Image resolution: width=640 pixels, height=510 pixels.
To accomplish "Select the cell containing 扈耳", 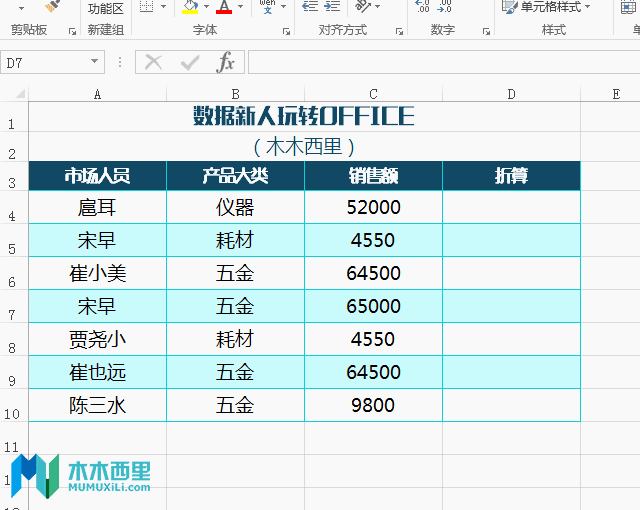I will (x=98, y=207).
